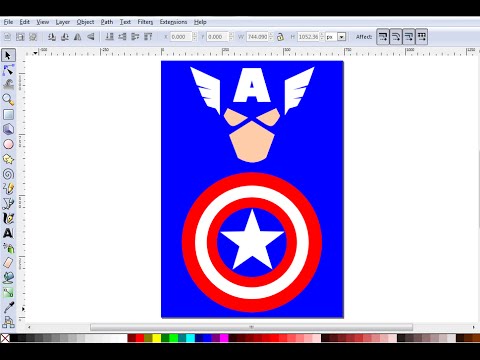The height and width of the screenshot is (360, 480).
Task: Open the Layer menu
Action: (63, 22)
